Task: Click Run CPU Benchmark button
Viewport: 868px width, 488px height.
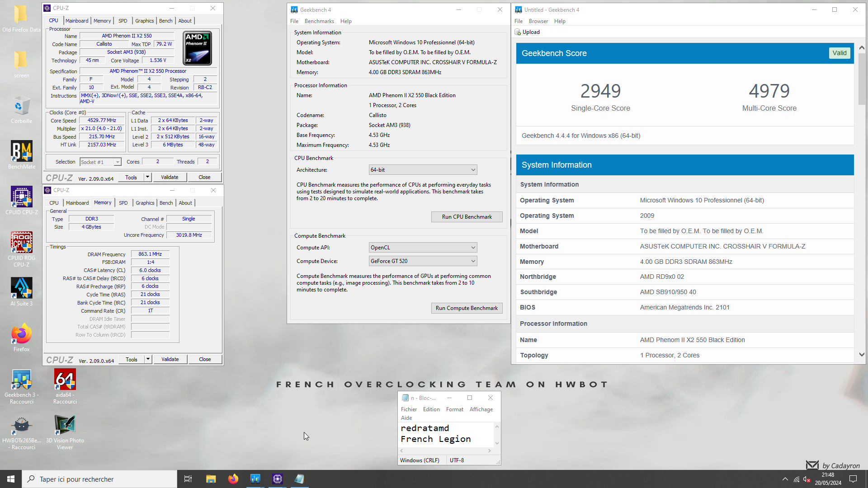Action: (x=467, y=217)
